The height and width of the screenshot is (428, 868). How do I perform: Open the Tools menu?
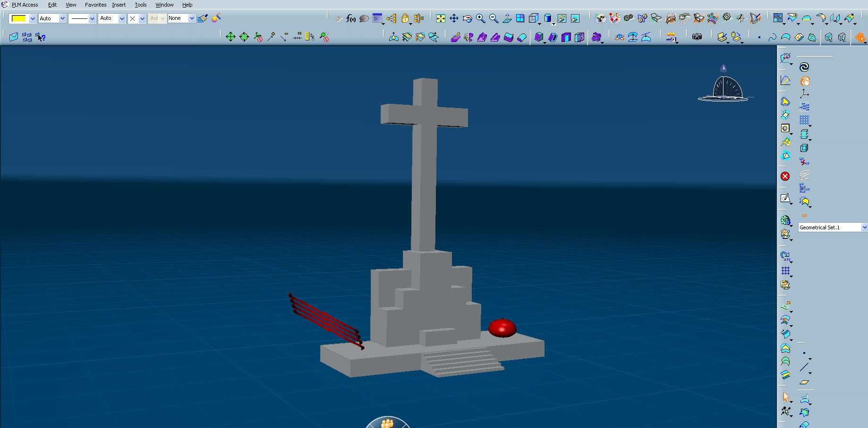[x=141, y=5]
